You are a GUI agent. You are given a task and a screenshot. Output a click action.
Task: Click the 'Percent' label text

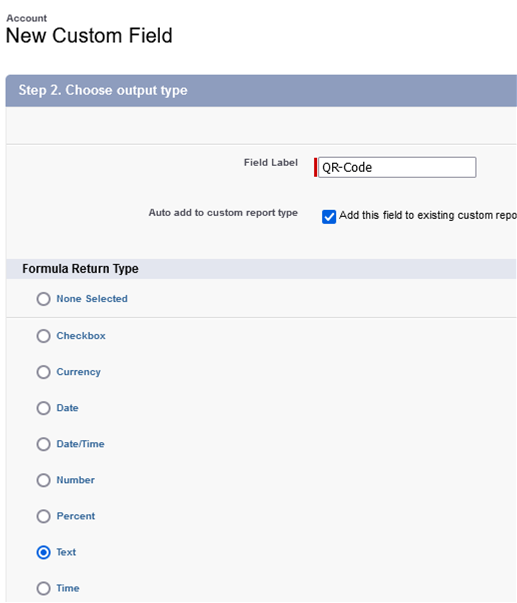pos(76,516)
